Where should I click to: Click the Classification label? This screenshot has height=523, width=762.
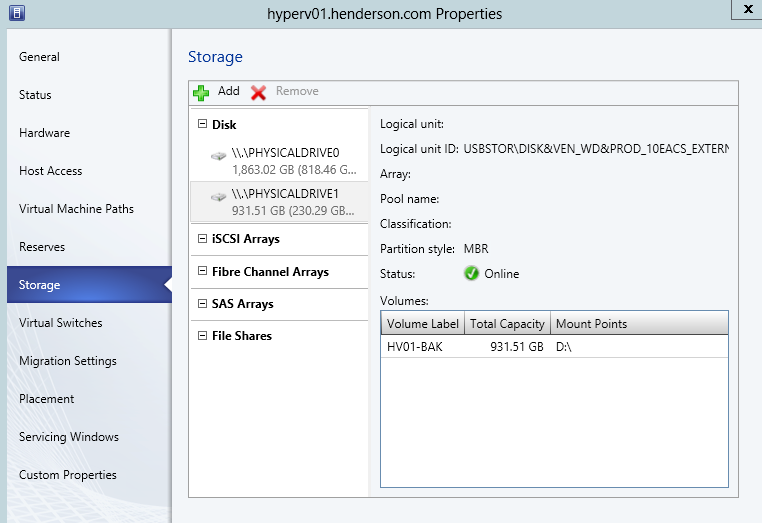coord(416,224)
